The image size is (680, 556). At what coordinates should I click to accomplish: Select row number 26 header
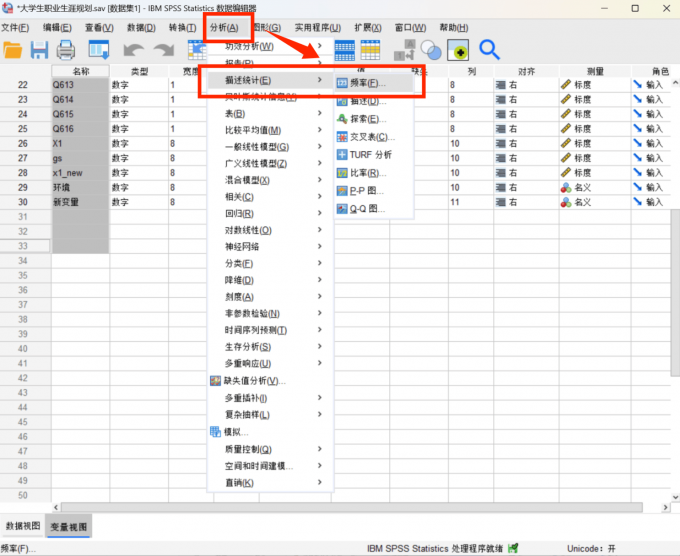23,143
